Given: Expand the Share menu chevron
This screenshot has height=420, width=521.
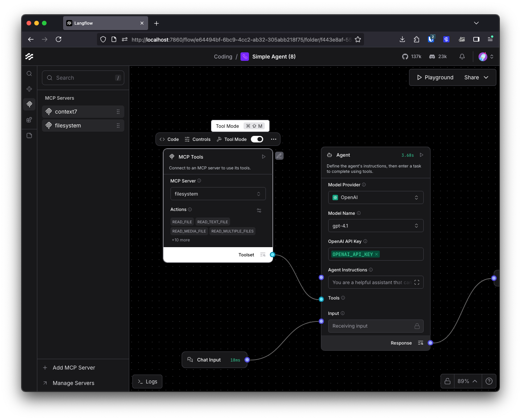Looking at the screenshot, I should [486, 77].
